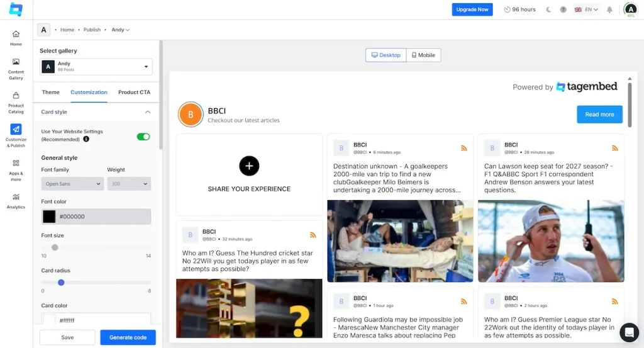Click the #ffffff card color field
This screenshot has height=348, width=644.
point(96,320)
